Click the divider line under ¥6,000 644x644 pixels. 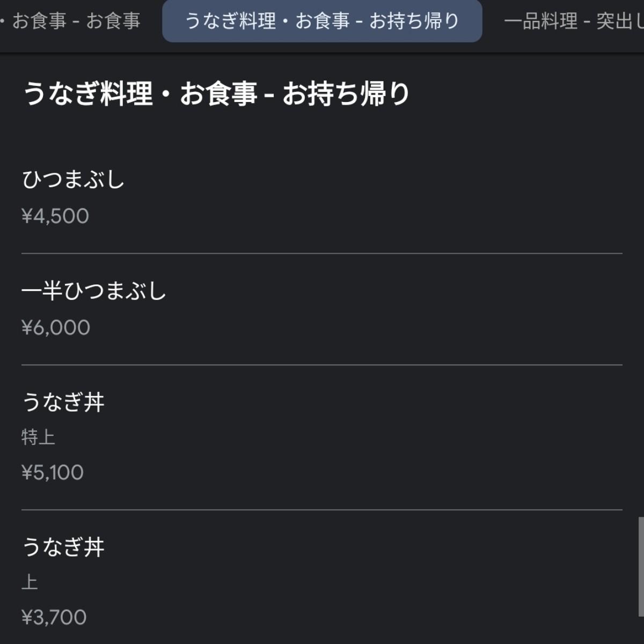tap(322, 365)
